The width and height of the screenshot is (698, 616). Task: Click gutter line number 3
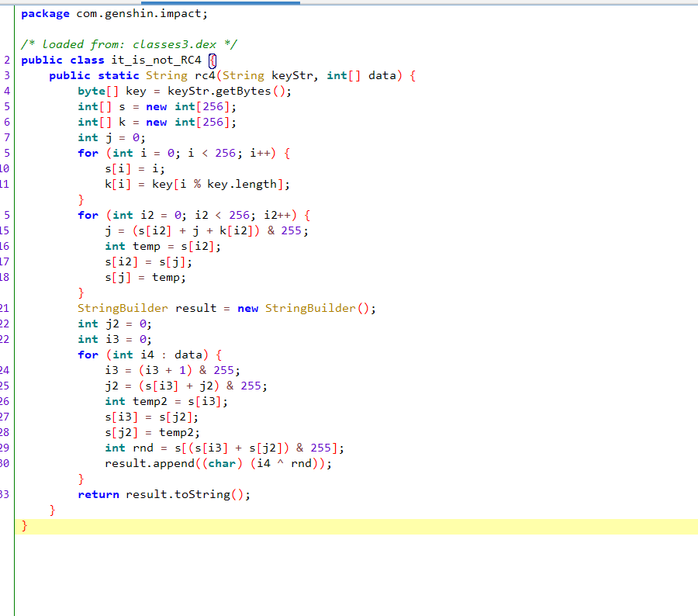tap(7, 76)
